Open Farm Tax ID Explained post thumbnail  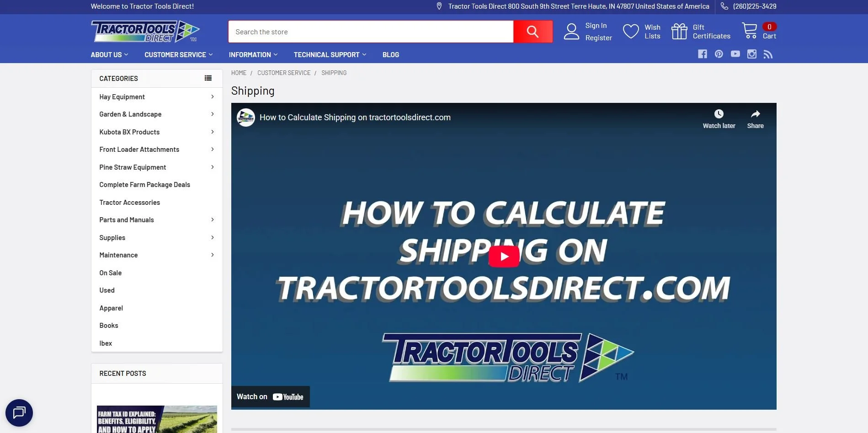coord(157,419)
